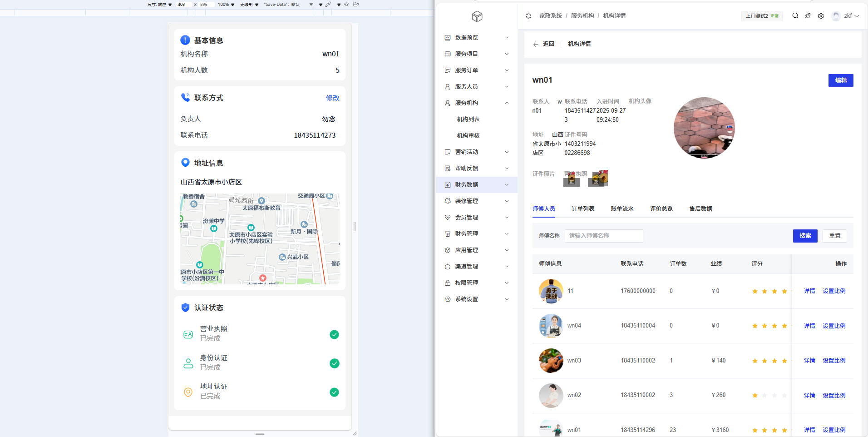Click the DevTools eyedropper icon
Screen dimensions: 868x437
click(328, 5)
